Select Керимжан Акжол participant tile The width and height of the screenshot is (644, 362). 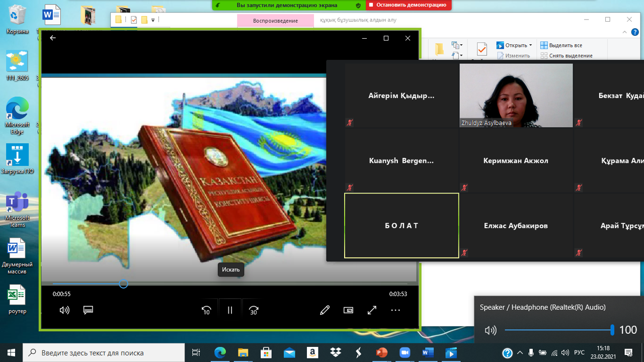tap(516, 160)
